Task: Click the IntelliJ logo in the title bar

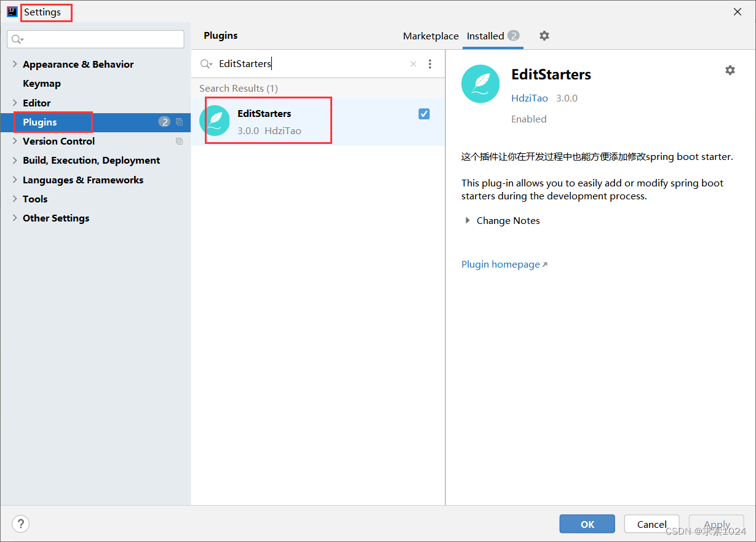Action: pos(12,12)
